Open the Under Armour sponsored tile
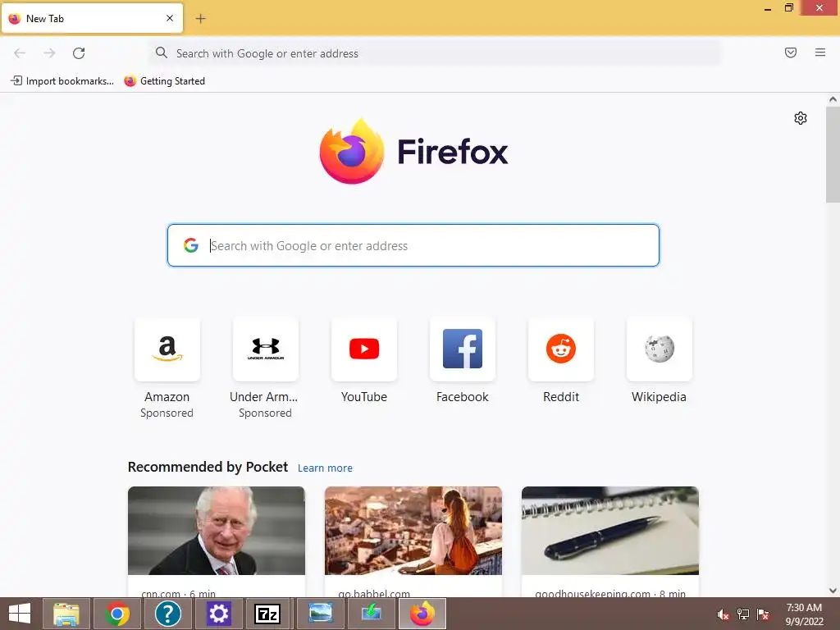840x630 pixels. pyautogui.click(x=266, y=349)
